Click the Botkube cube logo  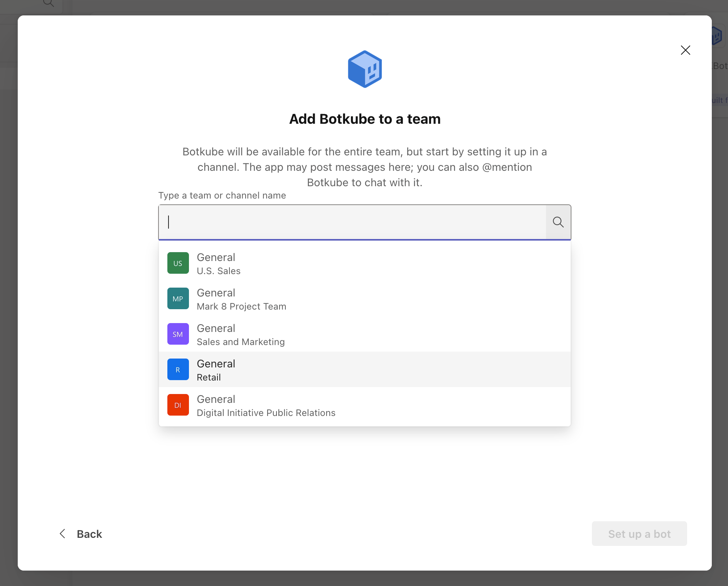coord(365,69)
